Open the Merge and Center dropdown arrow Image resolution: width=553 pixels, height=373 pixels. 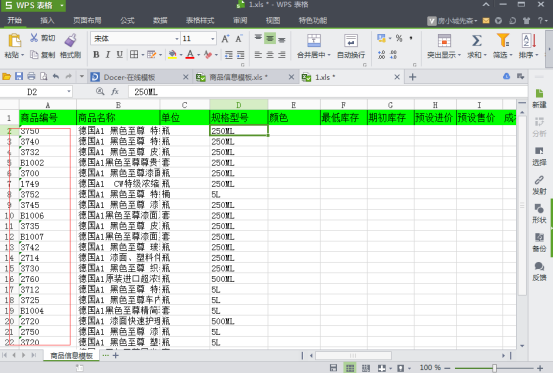tap(329, 55)
